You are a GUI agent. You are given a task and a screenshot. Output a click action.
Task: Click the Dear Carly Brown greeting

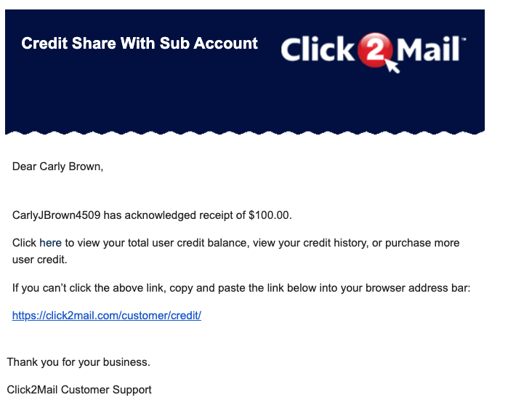[x=57, y=167]
